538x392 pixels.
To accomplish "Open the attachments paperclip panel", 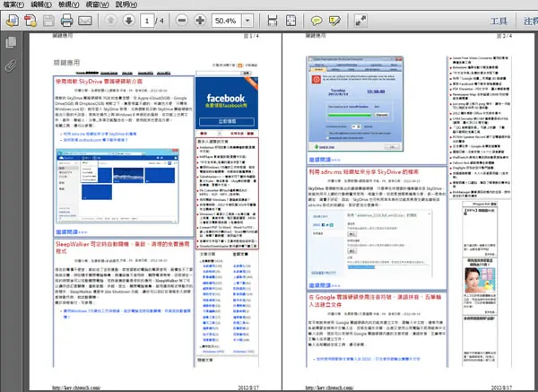I will (11, 65).
